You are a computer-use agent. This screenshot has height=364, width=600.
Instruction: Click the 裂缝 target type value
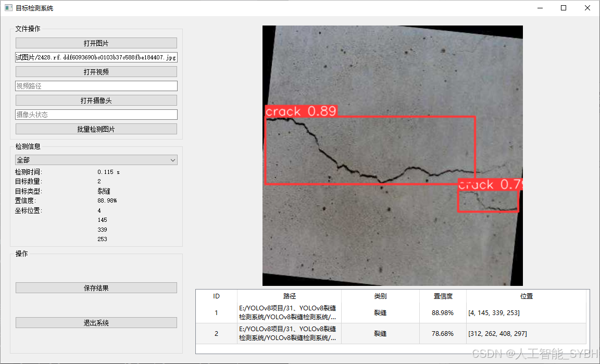coord(104,191)
